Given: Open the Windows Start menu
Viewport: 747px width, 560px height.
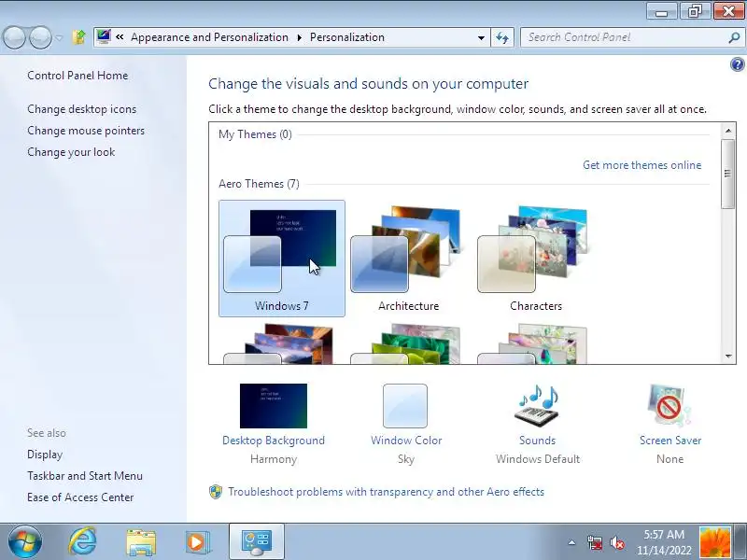Looking at the screenshot, I should click(x=25, y=541).
